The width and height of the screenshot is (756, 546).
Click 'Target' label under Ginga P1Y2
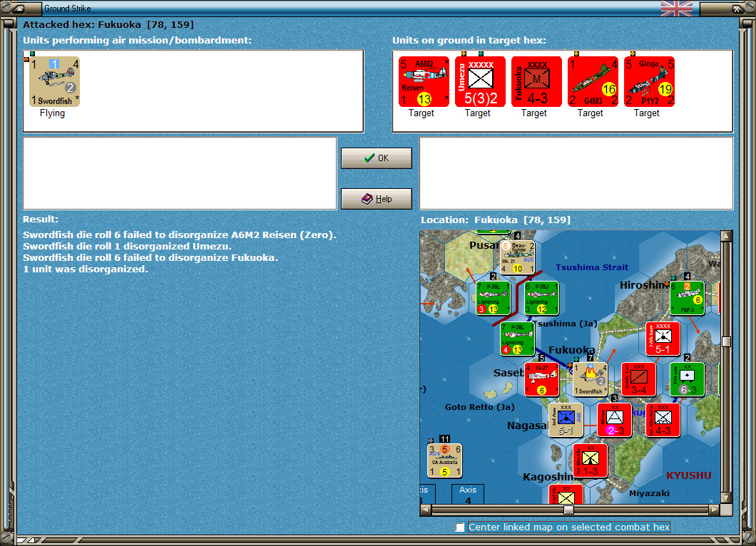coord(646,113)
